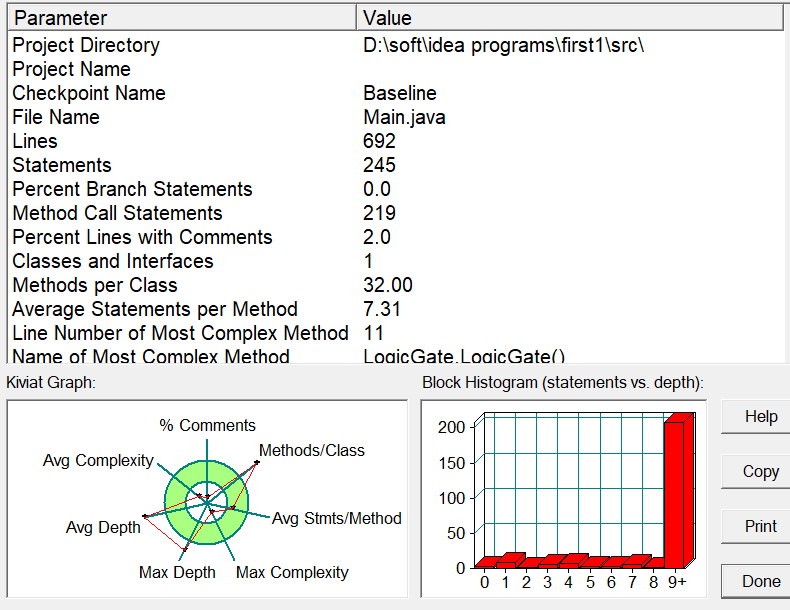Select the Statements 245 row
Viewport: 790px width, 610px height.
coord(396,165)
